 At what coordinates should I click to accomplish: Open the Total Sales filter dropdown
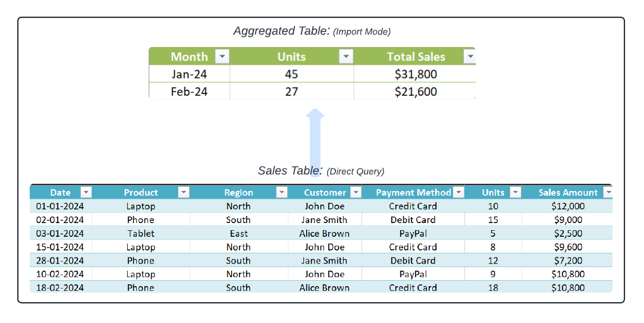[470, 57]
